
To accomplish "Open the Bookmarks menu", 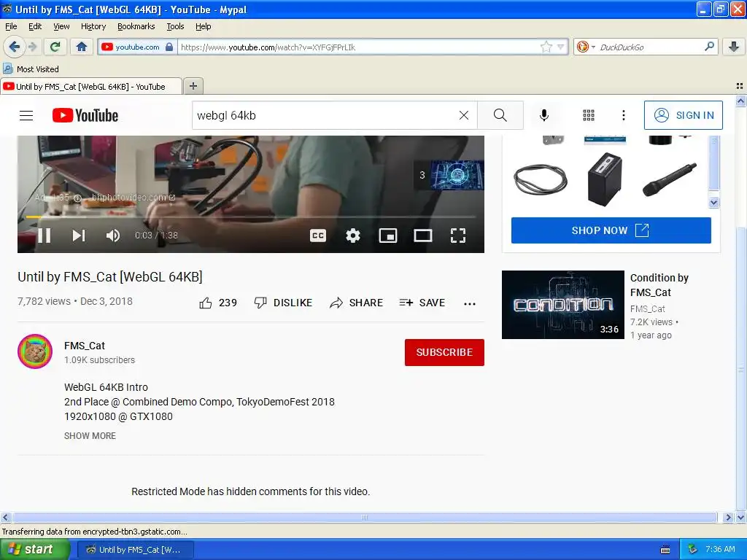I will point(136,26).
